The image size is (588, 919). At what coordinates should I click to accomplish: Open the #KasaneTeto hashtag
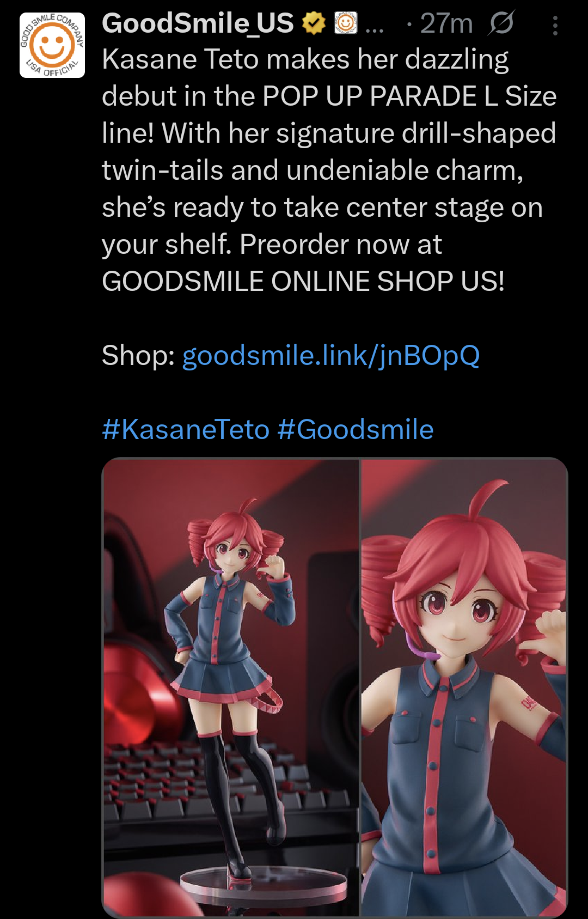coord(186,429)
